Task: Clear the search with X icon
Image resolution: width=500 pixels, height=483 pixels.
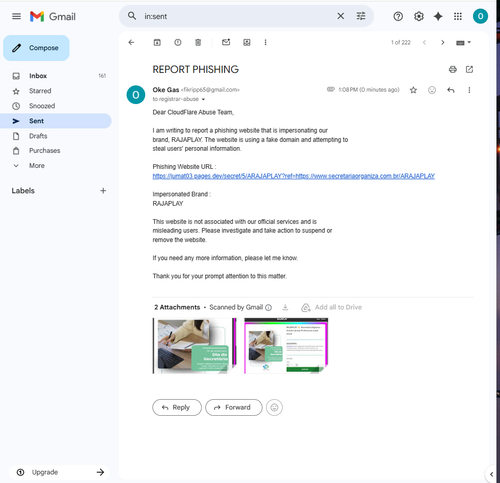Action: click(340, 16)
